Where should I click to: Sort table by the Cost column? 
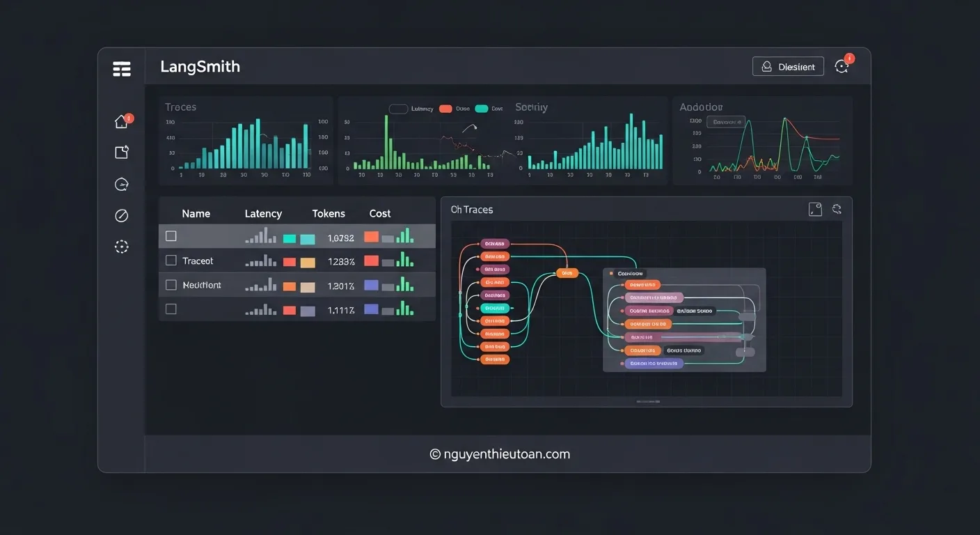(380, 214)
